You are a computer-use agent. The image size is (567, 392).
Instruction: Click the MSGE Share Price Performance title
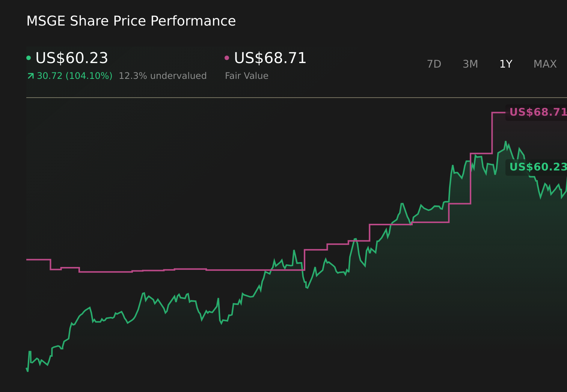131,21
